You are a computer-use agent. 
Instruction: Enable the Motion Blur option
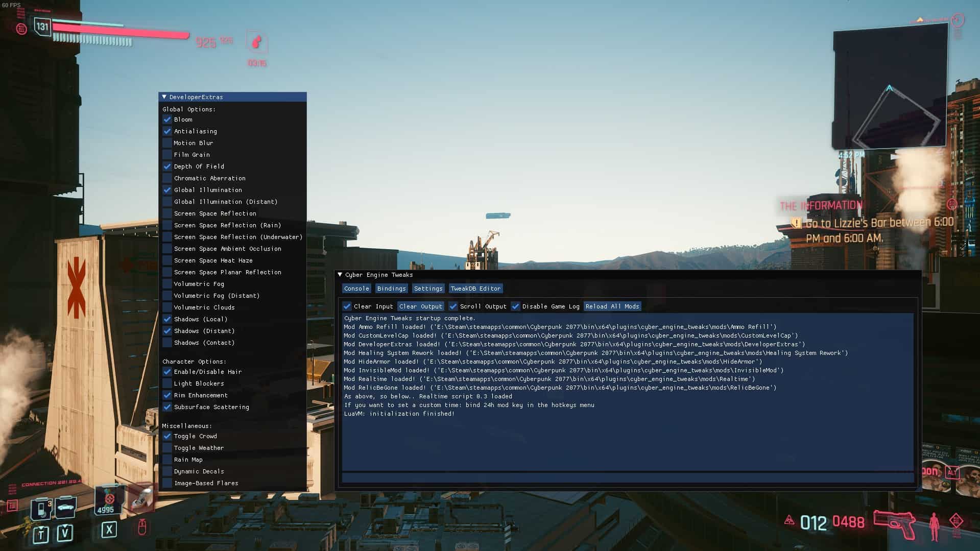[167, 143]
